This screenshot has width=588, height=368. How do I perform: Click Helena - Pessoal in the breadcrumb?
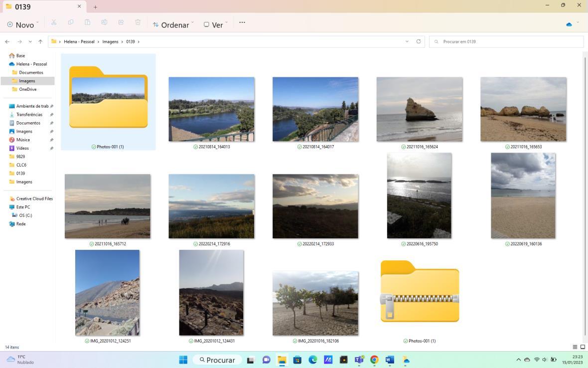[x=79, y=42]
